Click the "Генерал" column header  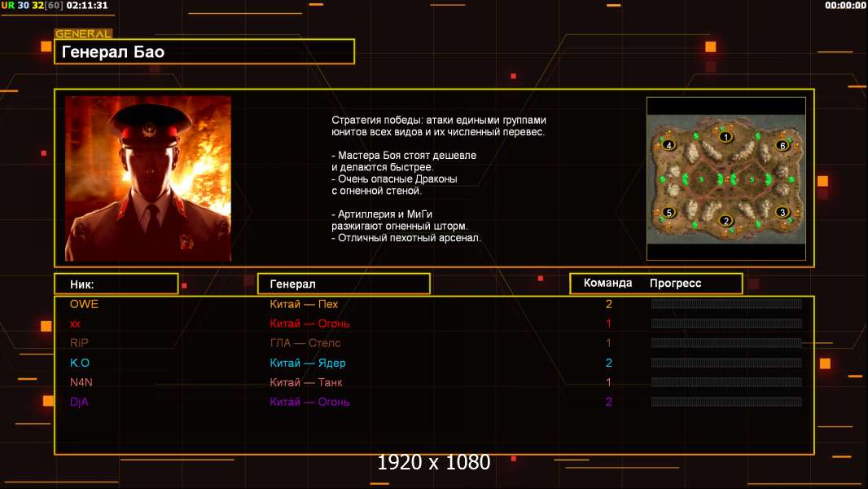point(344,284)
